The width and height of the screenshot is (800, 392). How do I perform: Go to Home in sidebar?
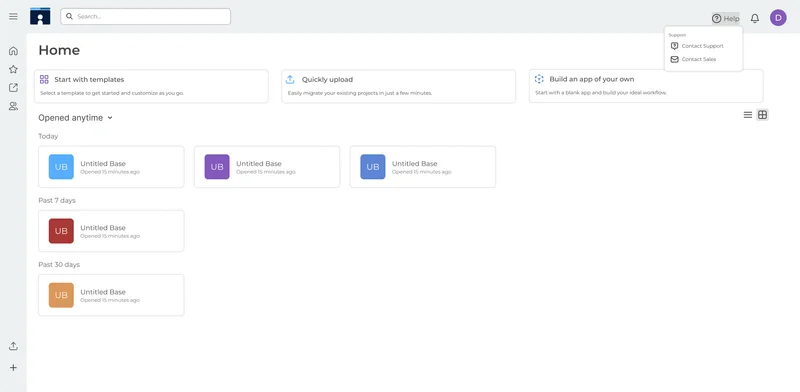tap(13, 51)
